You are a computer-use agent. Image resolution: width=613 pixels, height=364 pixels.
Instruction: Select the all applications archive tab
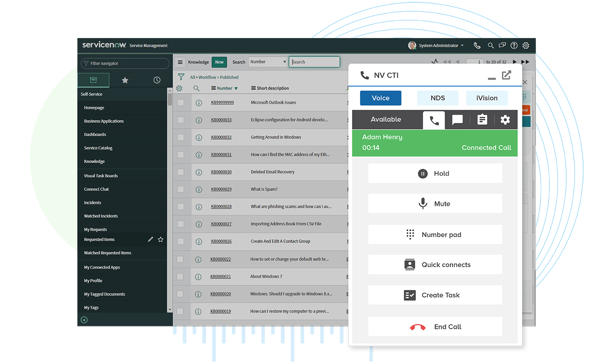93,80
